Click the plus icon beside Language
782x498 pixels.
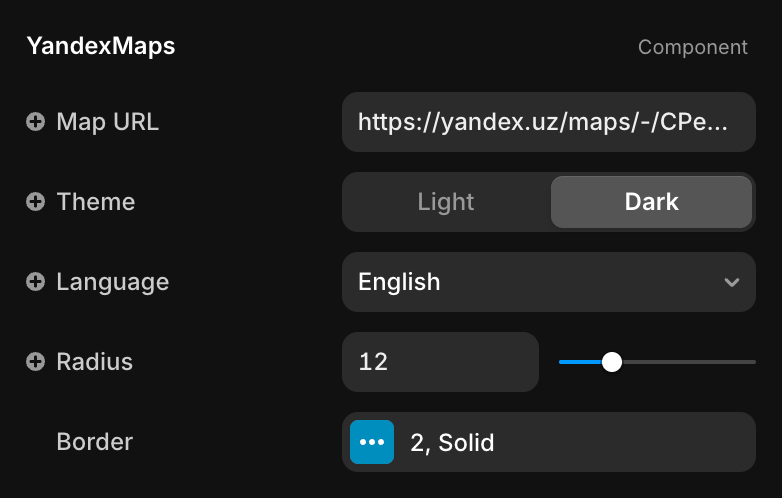[36, 282]
